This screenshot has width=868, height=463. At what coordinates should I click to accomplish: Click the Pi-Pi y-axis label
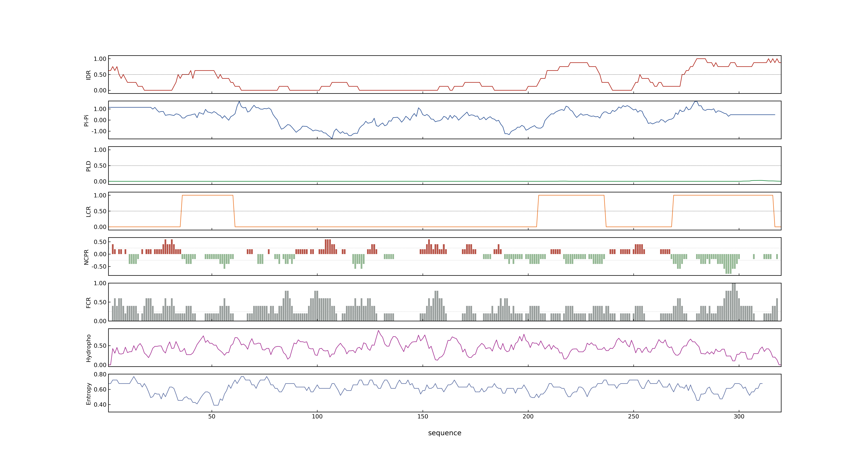pos(86,120)
